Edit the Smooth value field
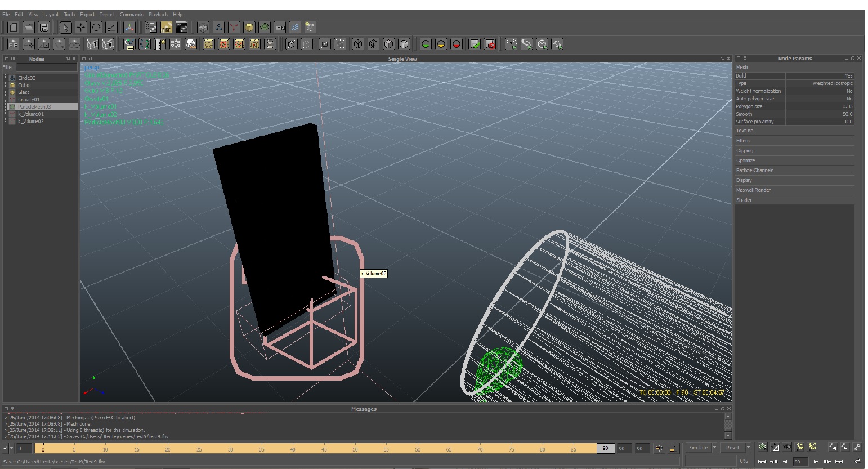The height and width of the screenshot is (469, 868). click(x=820, y=114)
